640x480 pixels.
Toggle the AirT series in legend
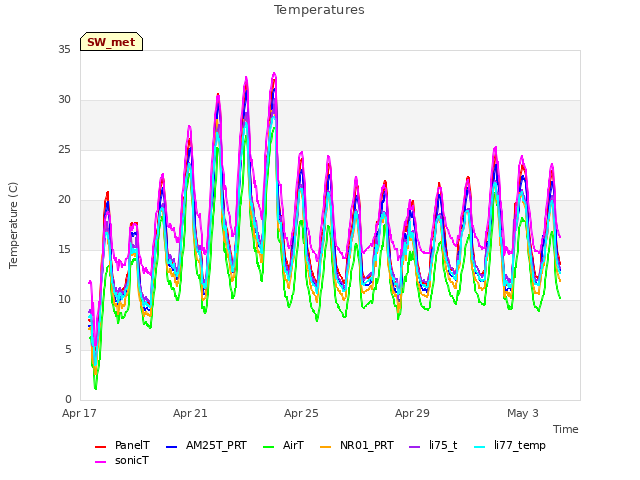pos(284,445)
